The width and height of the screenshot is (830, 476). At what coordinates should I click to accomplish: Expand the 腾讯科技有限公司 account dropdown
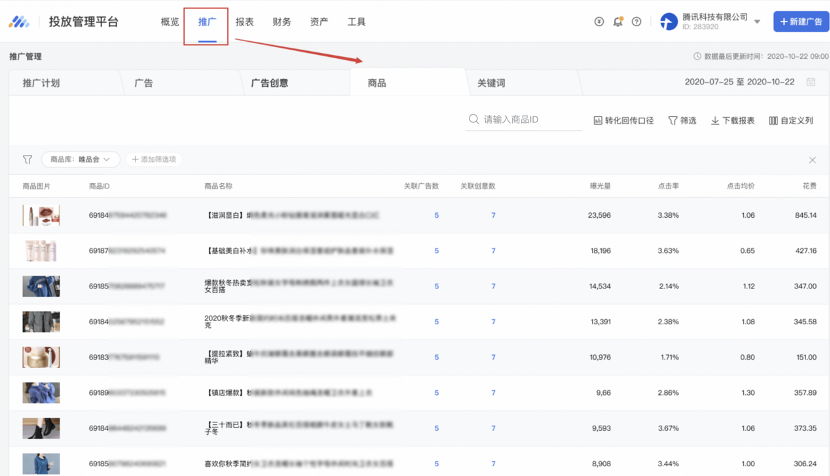(757, 21)
